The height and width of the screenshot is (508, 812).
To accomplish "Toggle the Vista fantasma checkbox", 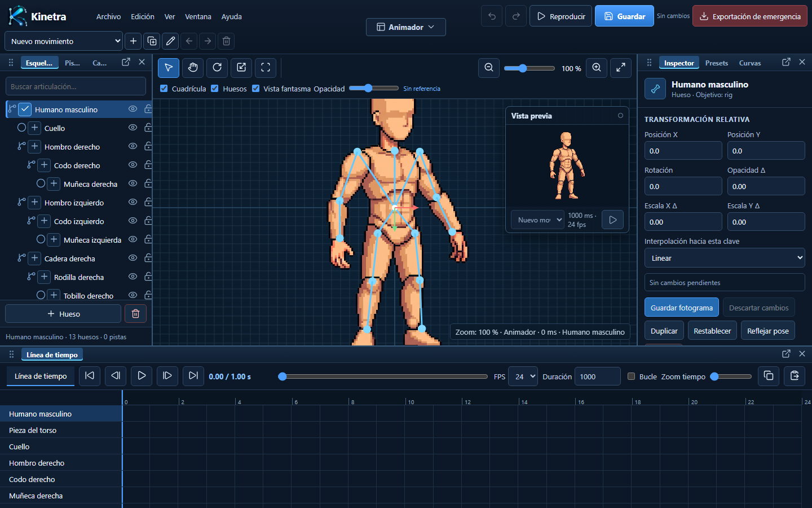I will pos(256,89).
